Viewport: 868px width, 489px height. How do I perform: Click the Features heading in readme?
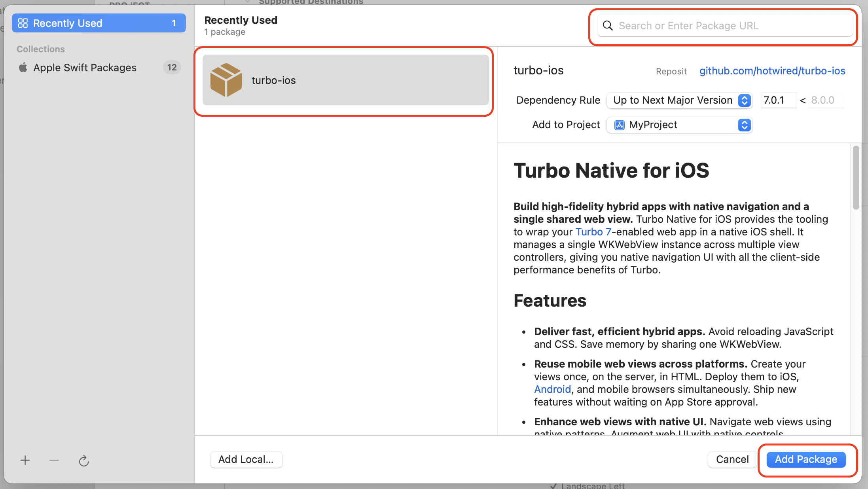(x=550, y=301)
